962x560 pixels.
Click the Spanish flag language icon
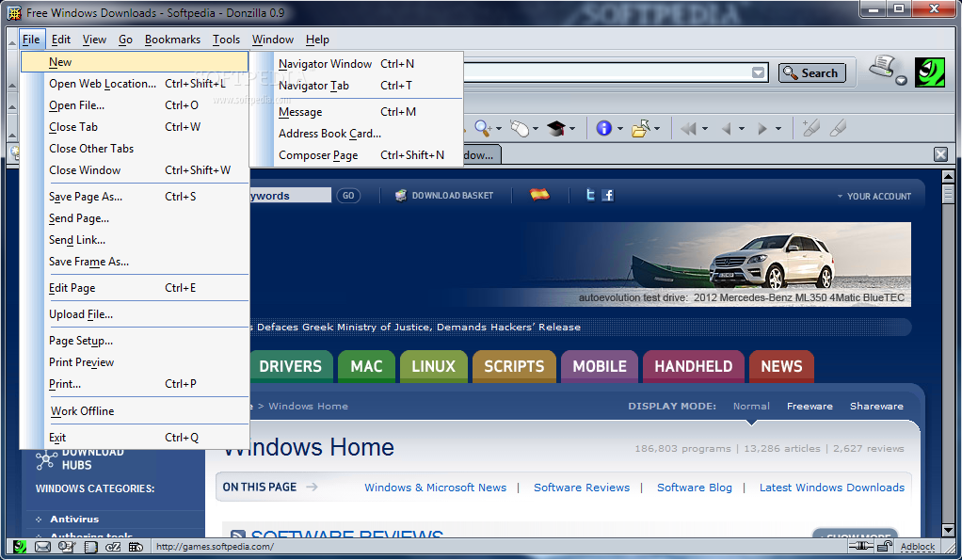coord(540,195)
